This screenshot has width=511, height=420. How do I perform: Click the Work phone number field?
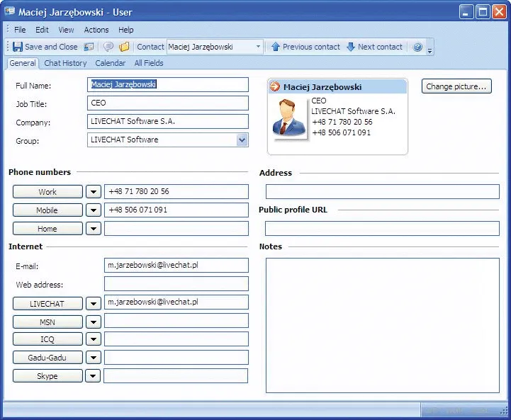(176, 191)
